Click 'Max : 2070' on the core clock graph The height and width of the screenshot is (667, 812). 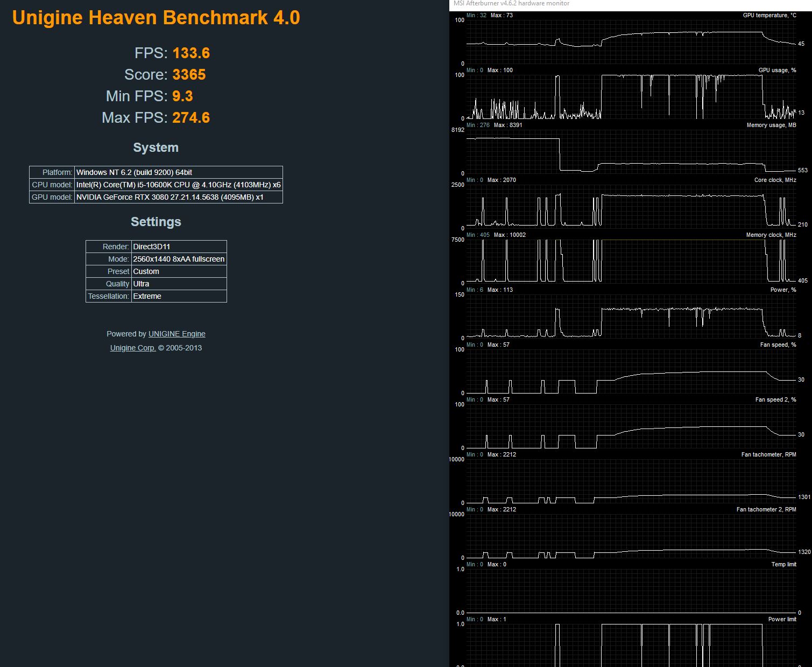click(x=502, y=180)
